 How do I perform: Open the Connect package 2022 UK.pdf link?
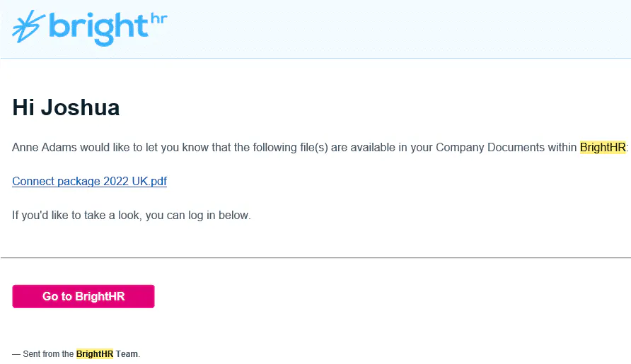pyautogui.click(x=89, y=181)
